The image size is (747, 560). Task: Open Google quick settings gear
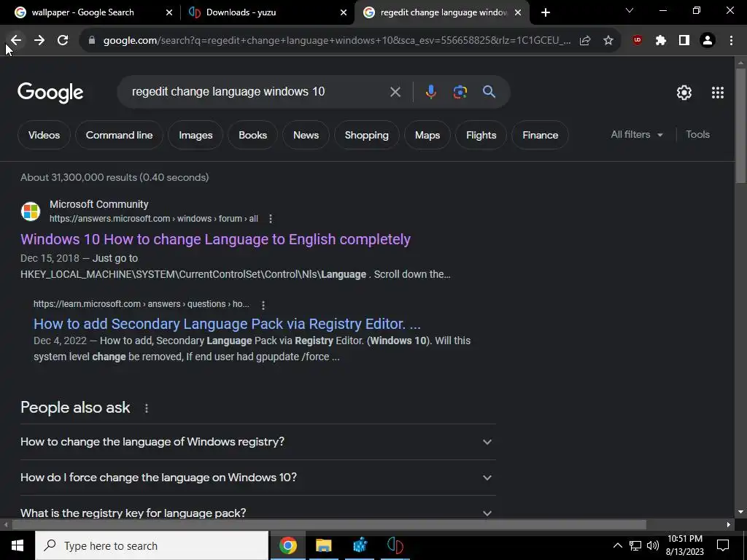click(x=684, y=93)
